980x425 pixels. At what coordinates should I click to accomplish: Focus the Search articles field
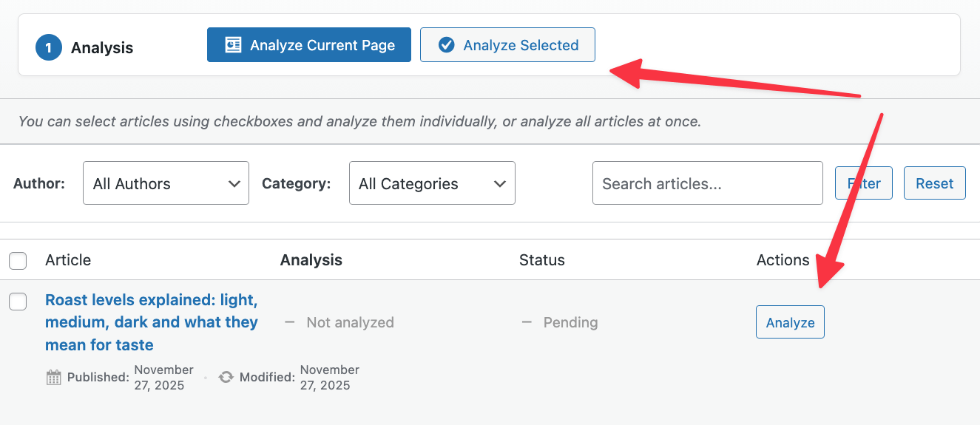pos(707,183)
